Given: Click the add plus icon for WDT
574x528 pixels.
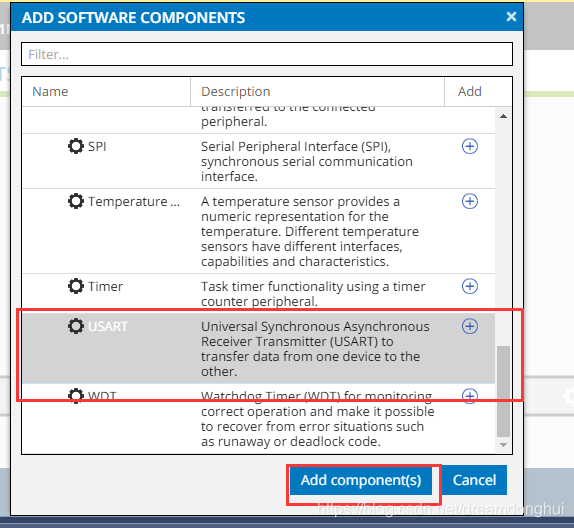Looking at the screenshot, I should point(470,396).
